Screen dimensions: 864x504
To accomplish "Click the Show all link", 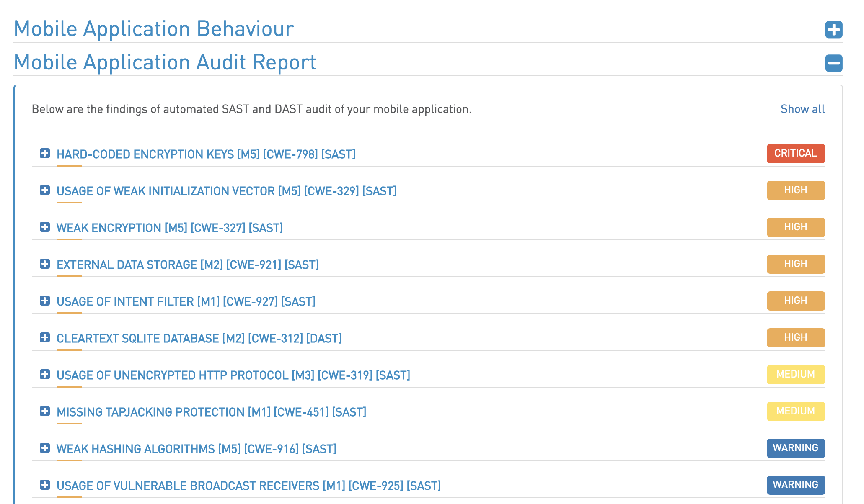I will pos(802,109).
